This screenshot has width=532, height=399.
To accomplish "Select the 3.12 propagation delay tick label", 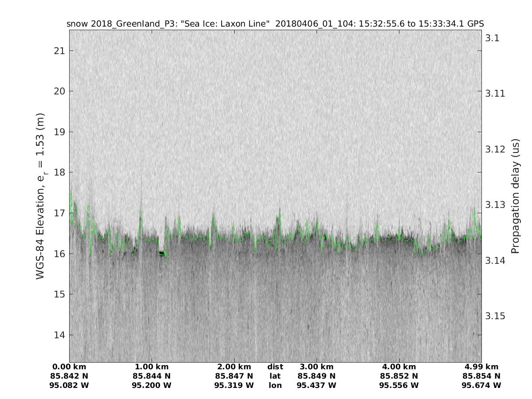I will coord(494,149).
